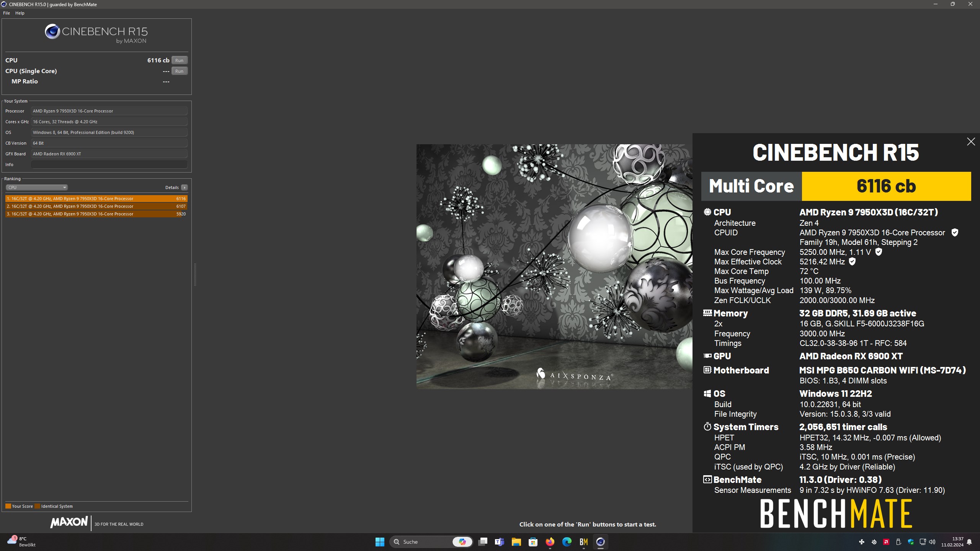Viewport: 980px width, 551px height.
Task: Click the CPUID verified shield icon
Action: click(x=955, y=233)
